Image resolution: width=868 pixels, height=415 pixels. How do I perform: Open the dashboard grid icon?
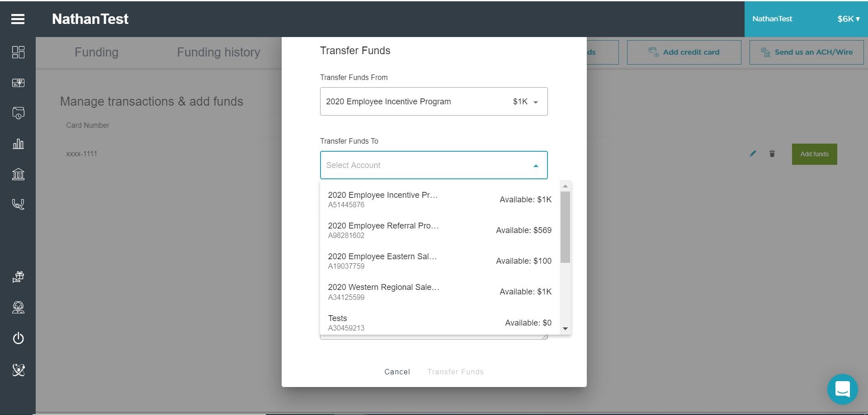pyautogui.click(x=18, y=52)
